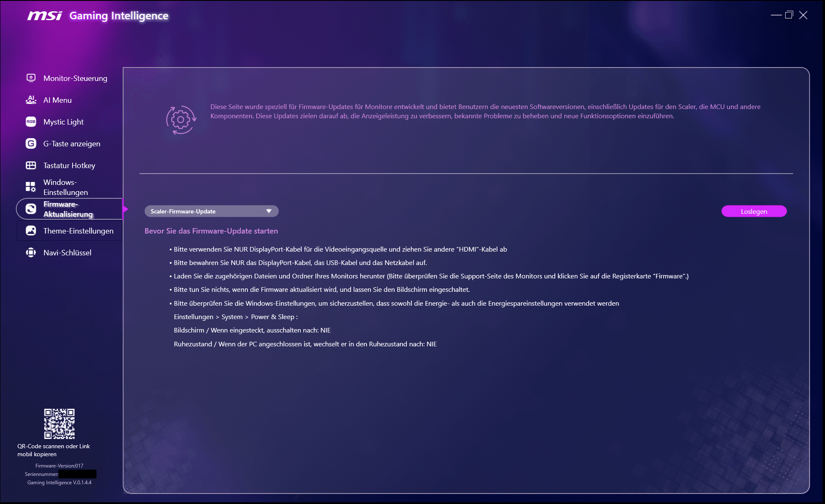825x504 pixels.
Task: Click the Gaming Intelligence version label
Action: tap(60, 483)
